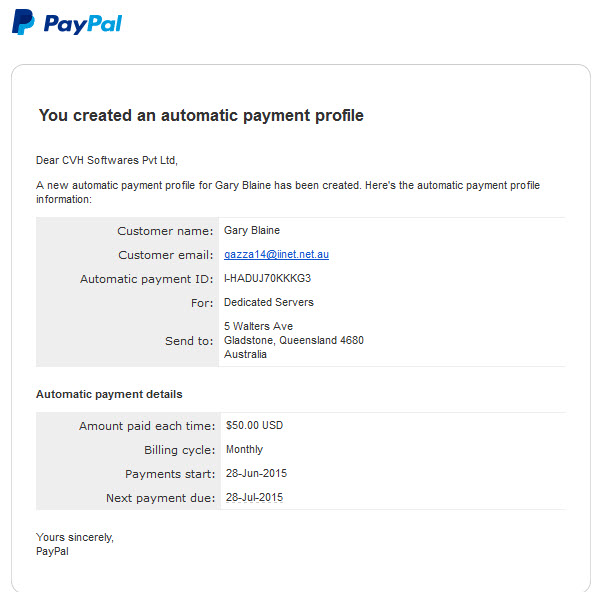Click the Australia country line
Viewport: 604px width, 592px height.
tap(245, 354)
